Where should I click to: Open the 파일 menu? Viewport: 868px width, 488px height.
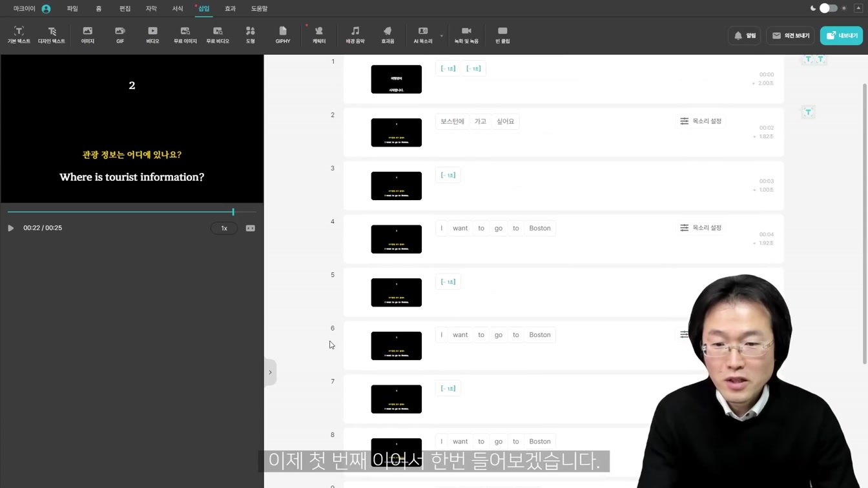pyautogui.click(x=72, y=9)
